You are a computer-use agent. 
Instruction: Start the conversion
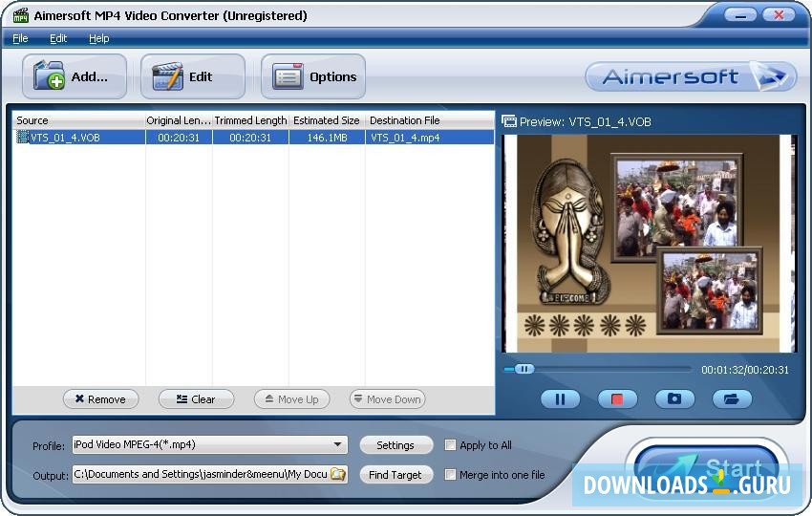click(x=706, y=469)
